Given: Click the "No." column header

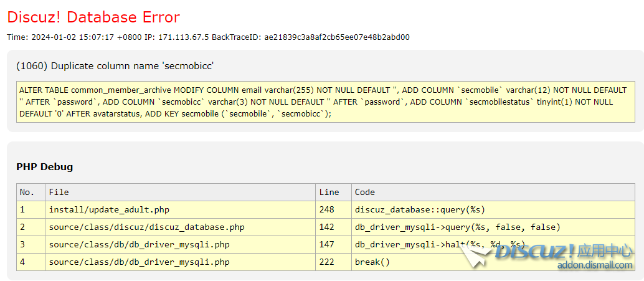Looking at the screenshot, I should [31, 193].
